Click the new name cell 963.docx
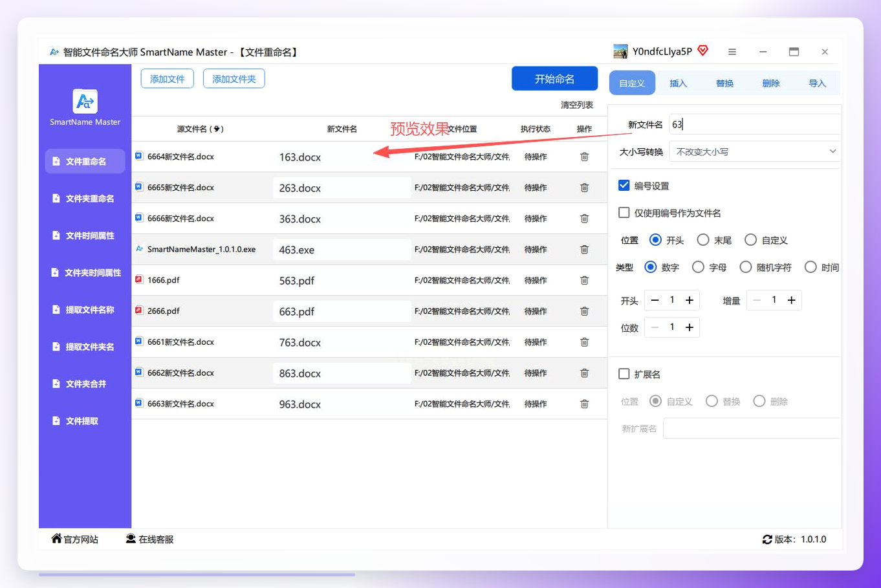881x588 pixels. (342, 404)
